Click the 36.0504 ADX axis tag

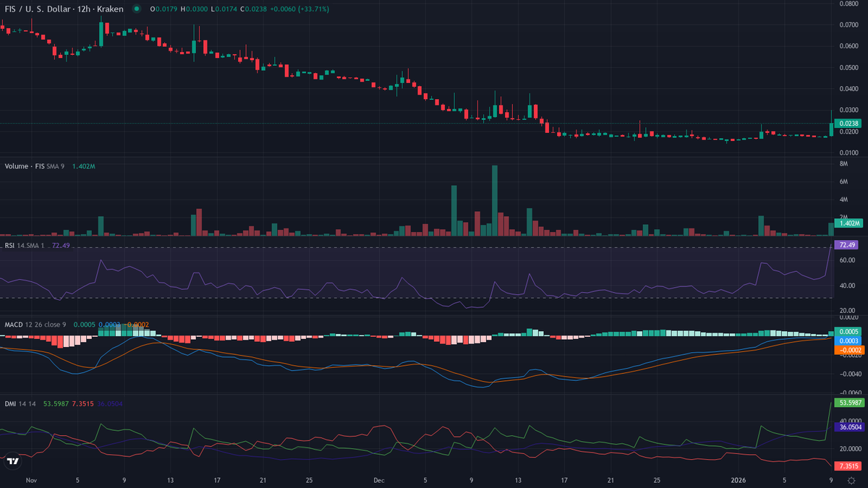850,427
